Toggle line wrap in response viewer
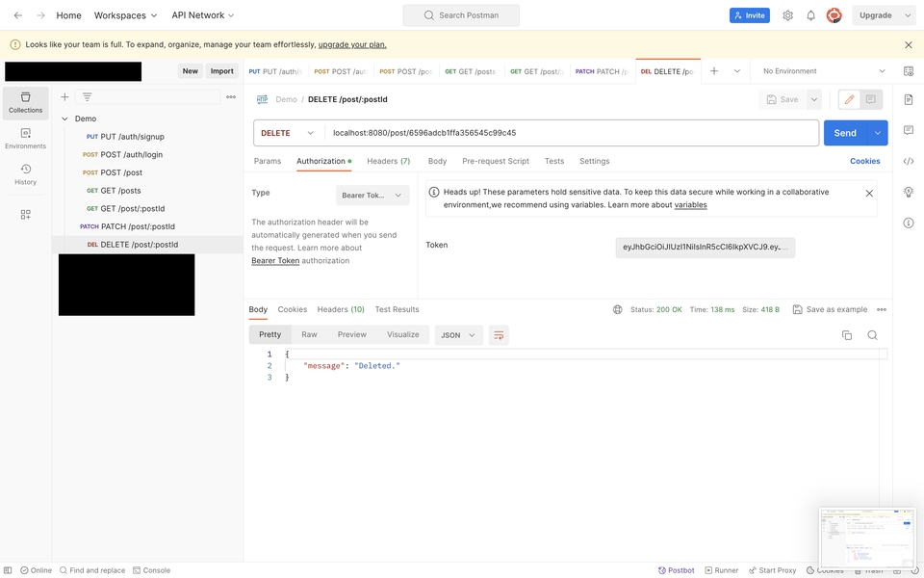The height and width of the screenshot is (578, 924). tap(499, 335)
